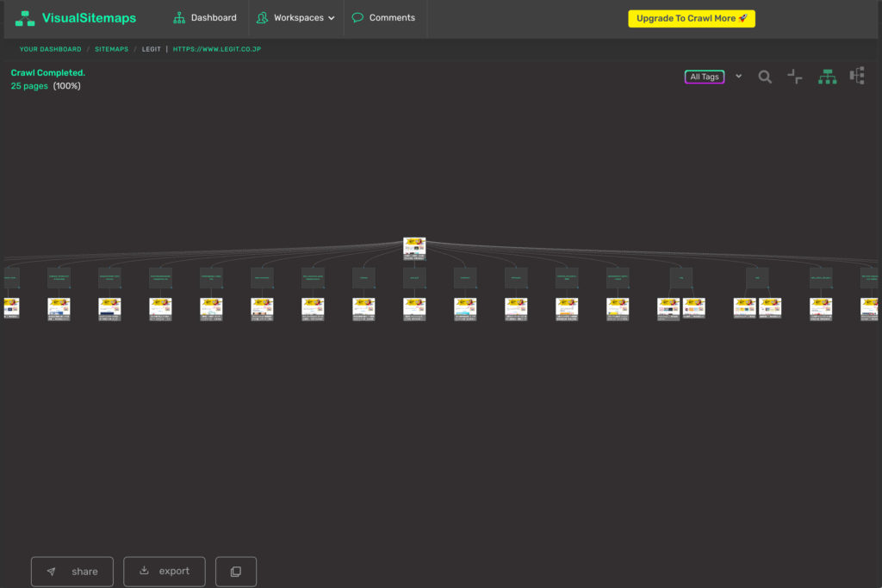
Task: Click Upgrade To Crawl More button
Action: [x=692, y=18]
